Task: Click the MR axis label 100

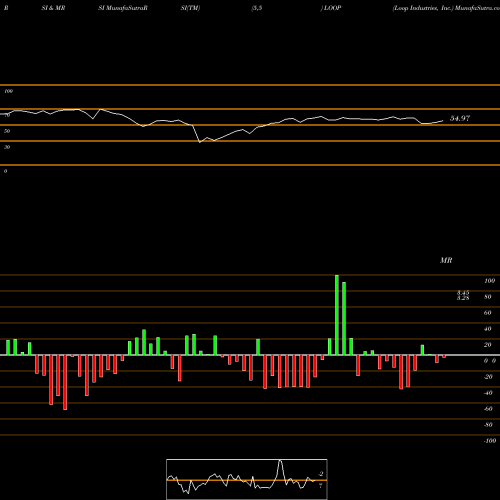Action: (489, 281)
